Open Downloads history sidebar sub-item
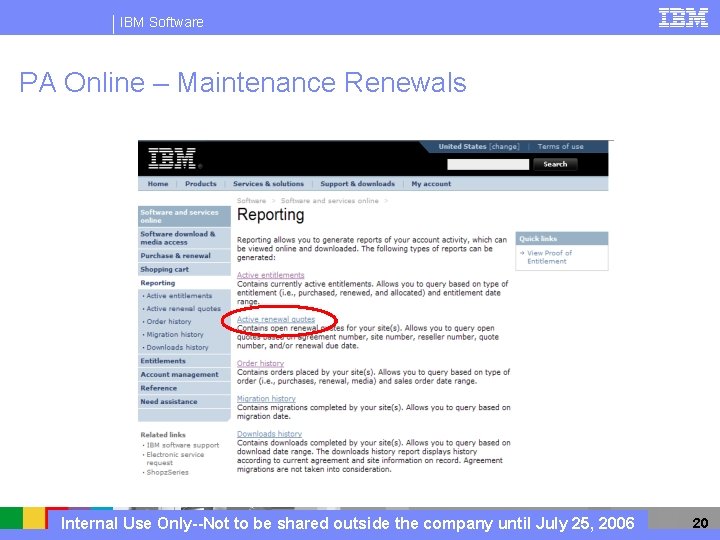This screenshot has width=720, height=540. pyautogui.click(x=177, y=347)
